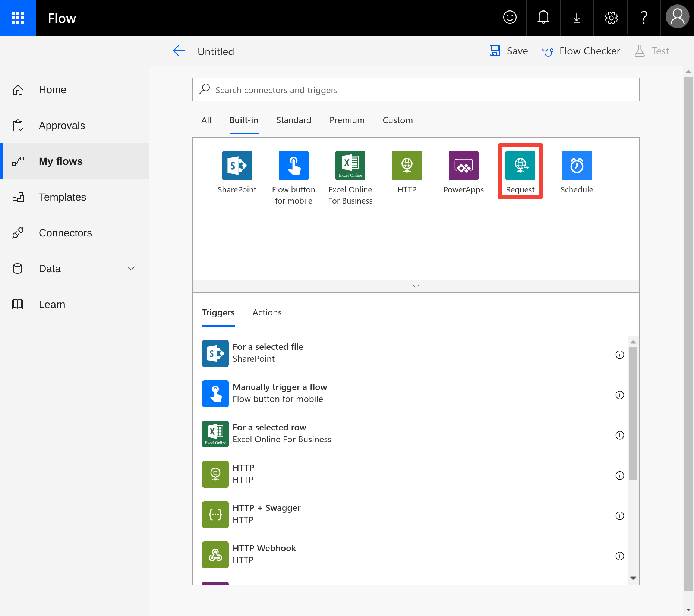Select the Schedule connector icon
The image size is (694, 616).
coord(577,166)
